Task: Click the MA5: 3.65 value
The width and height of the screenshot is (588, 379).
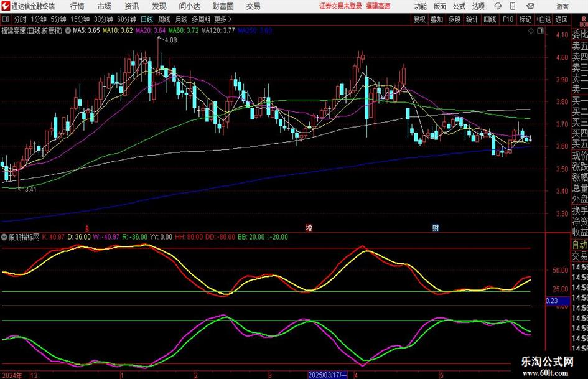Action: 86,30
